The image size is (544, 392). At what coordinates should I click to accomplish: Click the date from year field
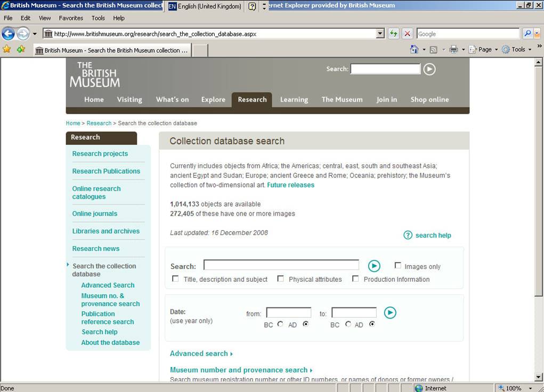(x=289, y=313)
